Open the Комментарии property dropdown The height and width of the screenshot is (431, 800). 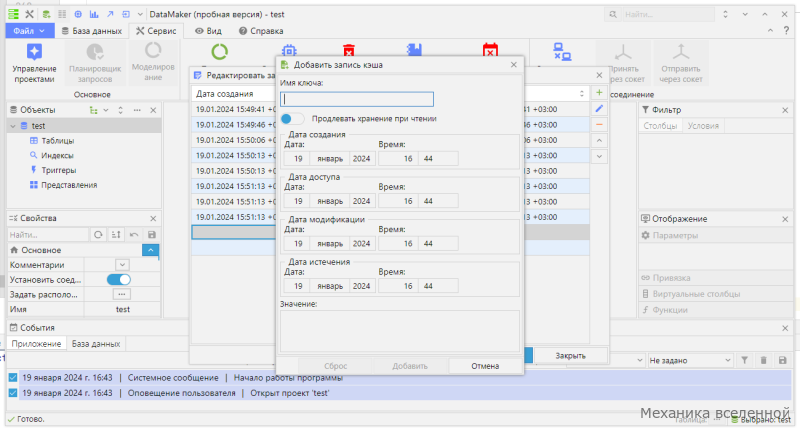tap(122, 265)
